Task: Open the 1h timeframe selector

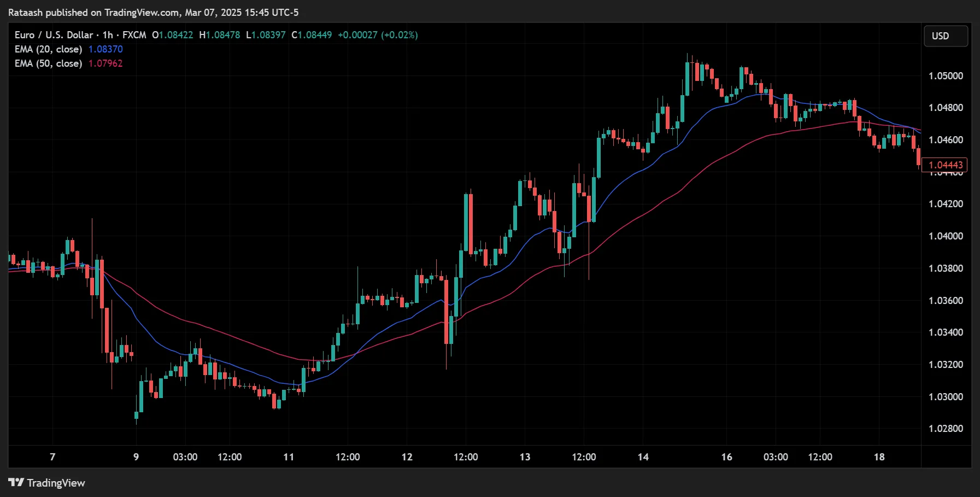Action: click(108, 34)
